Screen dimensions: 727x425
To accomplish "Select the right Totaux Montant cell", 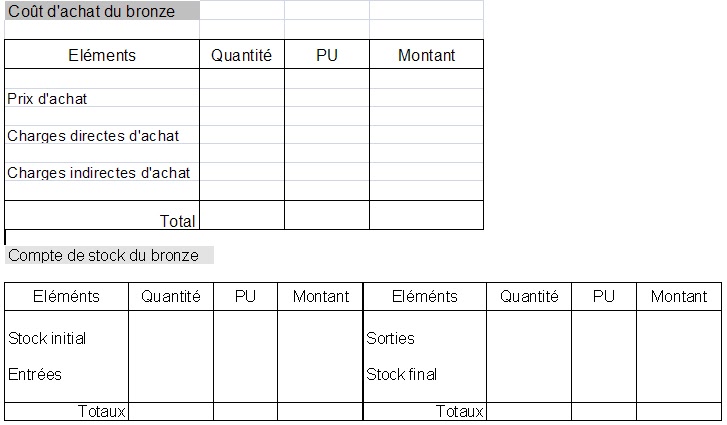I will [x=678, y=411].
